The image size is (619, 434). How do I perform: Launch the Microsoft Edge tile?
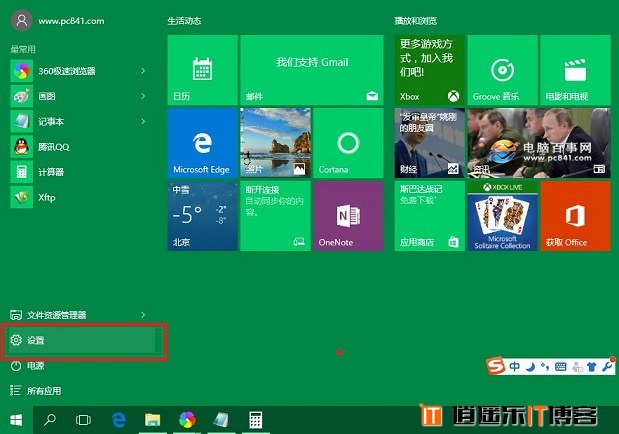point(203,143)
